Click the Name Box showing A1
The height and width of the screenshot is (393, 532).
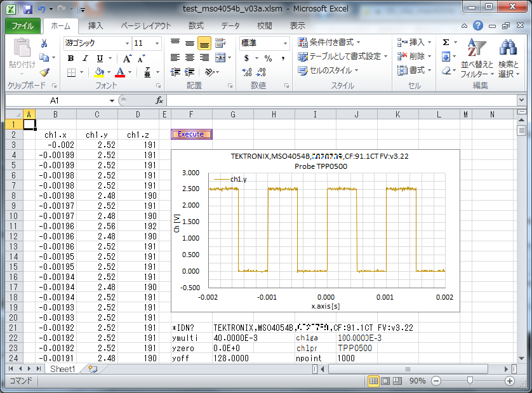55,100
